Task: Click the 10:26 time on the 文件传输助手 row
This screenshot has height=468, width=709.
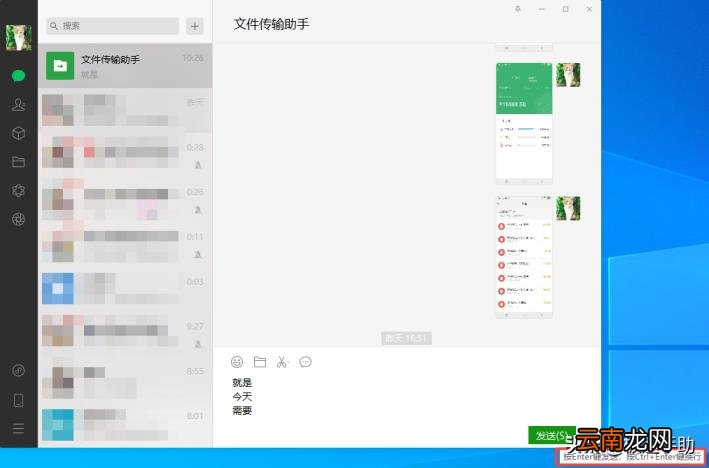Action: coord(193,58)
